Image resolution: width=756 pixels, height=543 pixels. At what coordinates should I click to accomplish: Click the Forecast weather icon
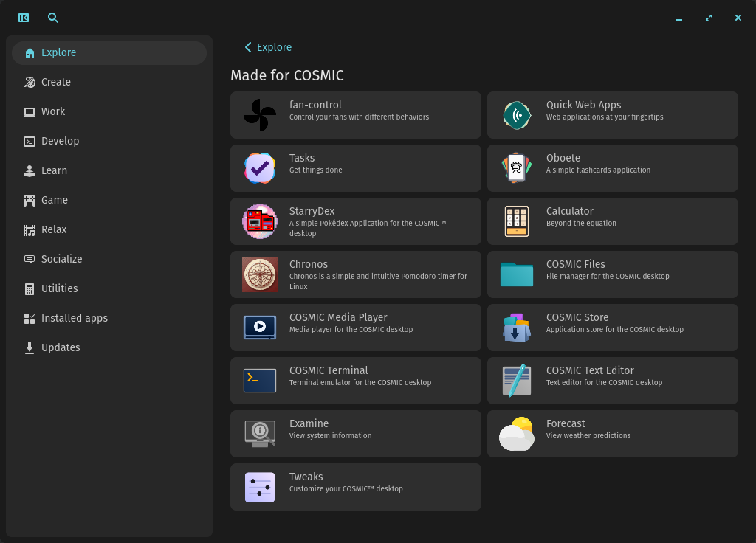click(516, 434)
